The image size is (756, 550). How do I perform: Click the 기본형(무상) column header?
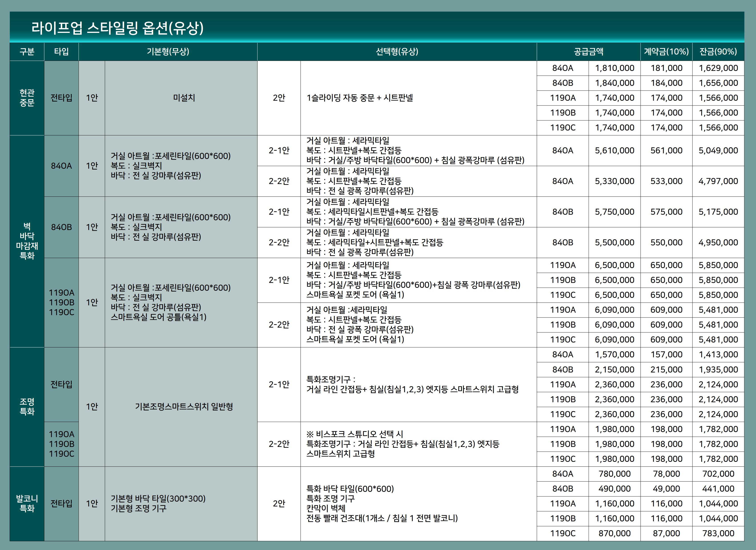[x=168, y=52]
